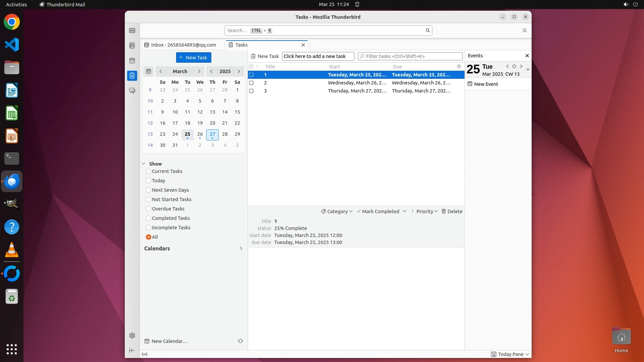Open the Address Book space icon
Image resolution: width=644 pixels, height=362 pixels.
[x=132, y=46]
